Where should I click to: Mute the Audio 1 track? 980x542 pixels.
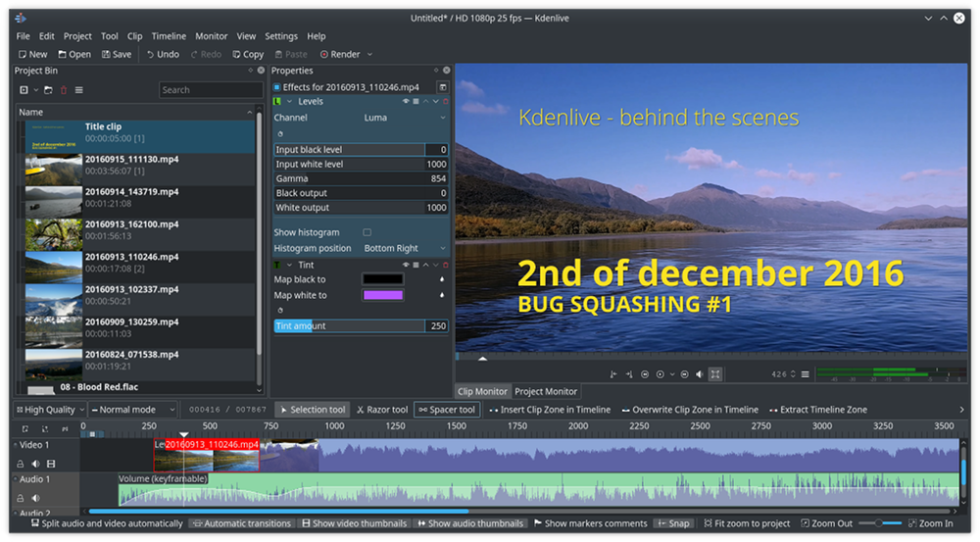click(35, 498)
